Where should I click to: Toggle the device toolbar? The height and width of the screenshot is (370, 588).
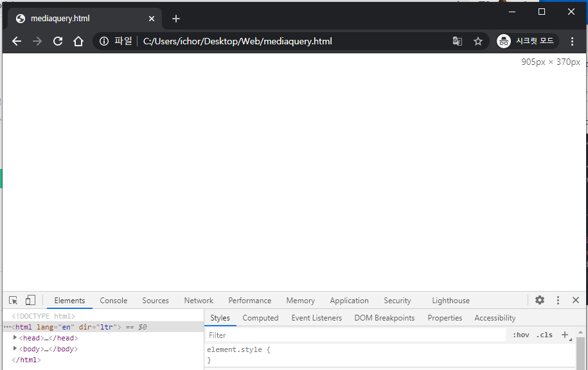click(30, 300)
